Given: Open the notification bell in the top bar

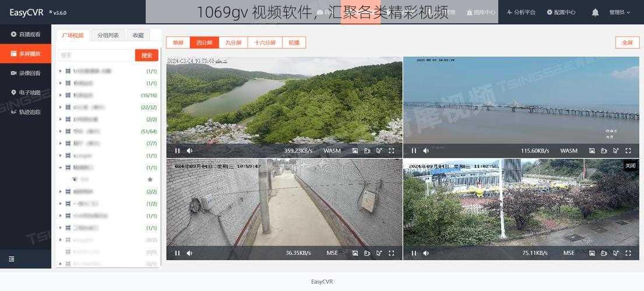Looking at the screenshot, I should coord(595,13).
